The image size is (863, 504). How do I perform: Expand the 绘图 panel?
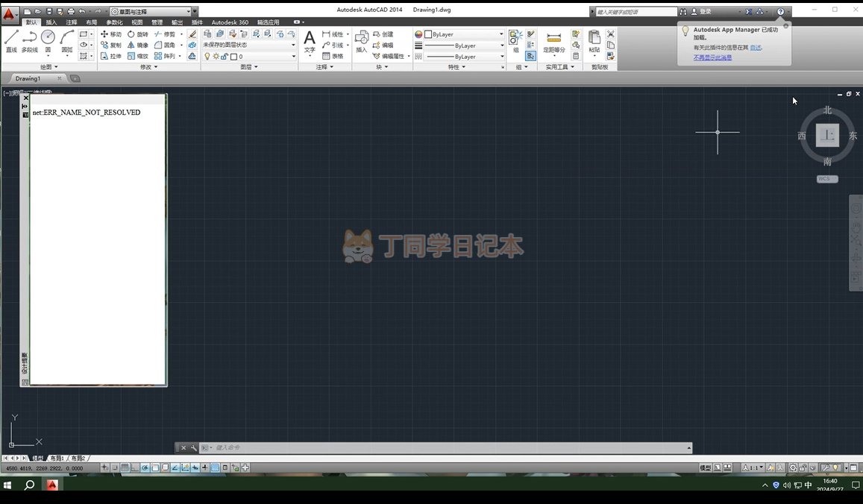tap(49, 66)
